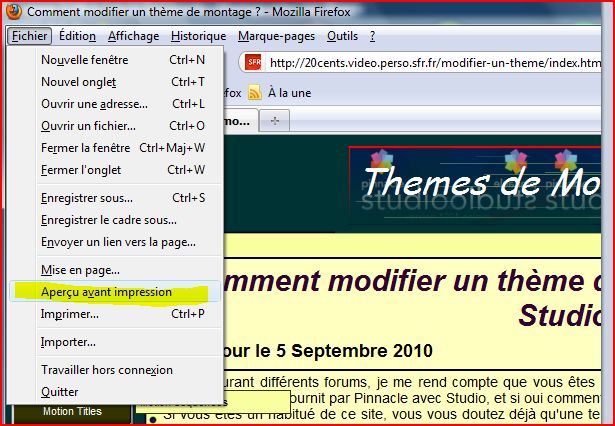The width and height of the screenshot is (615, 426).
Task: Click the Motion Titles sidebar link
Action: (x=72, y=411)
